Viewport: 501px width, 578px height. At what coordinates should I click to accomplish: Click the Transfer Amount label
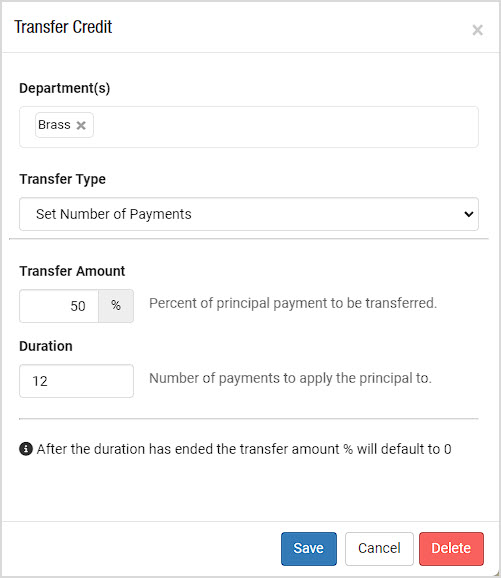pos(72,271)
